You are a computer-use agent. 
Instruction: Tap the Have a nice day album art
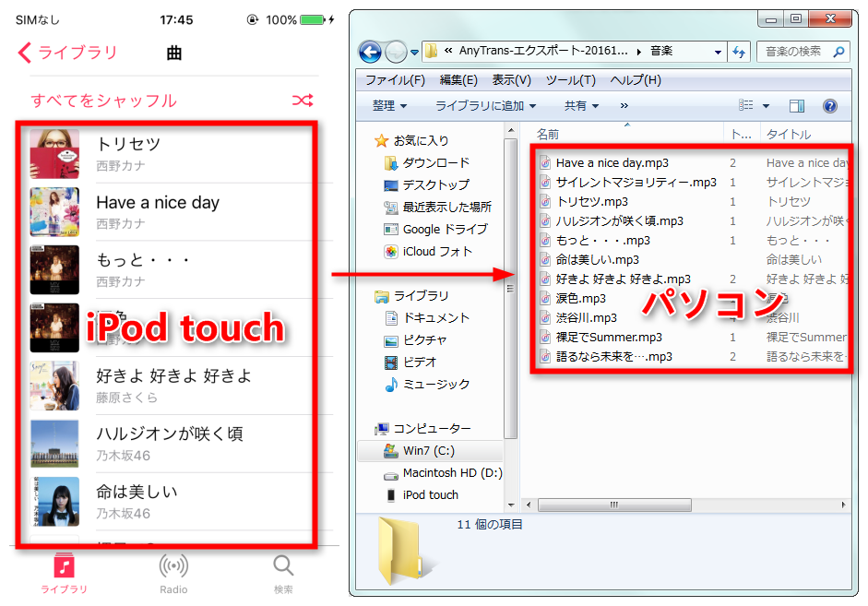click(54, 212)
